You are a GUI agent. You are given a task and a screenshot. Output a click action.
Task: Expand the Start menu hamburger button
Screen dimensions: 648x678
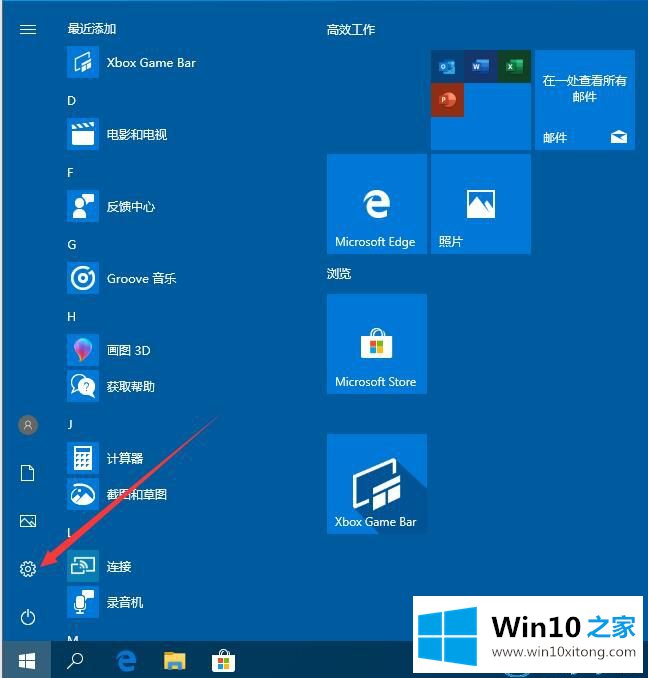point(28,29)
